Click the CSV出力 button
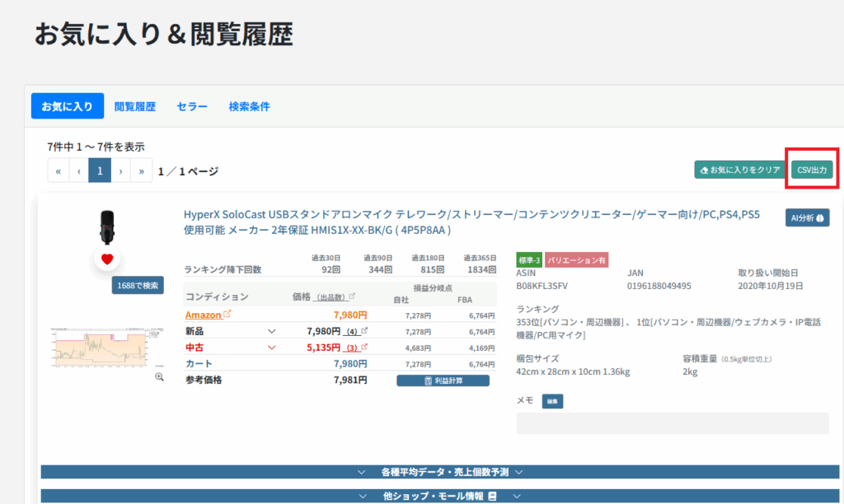 812,170
